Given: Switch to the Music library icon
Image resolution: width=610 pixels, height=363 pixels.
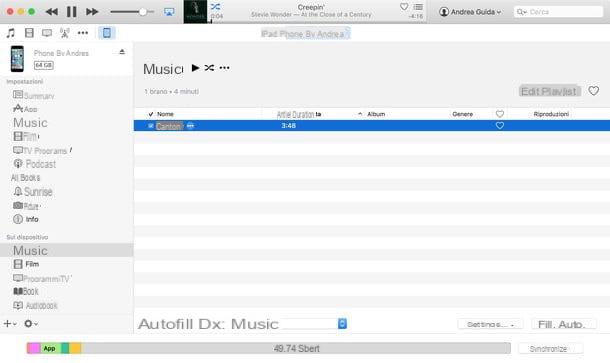Looking at the screenshot, I should coord(11,33).
